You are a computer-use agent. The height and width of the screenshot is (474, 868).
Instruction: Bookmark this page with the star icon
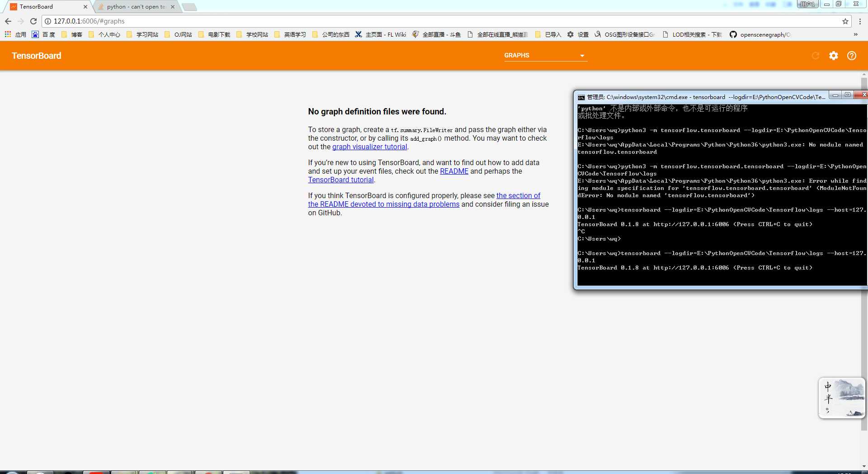pyautogui.click(x=845, y=21)
